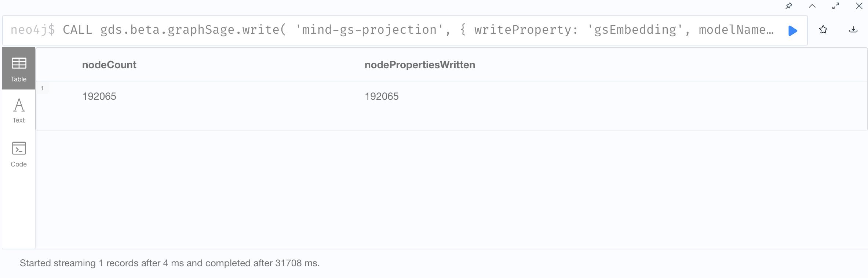Switch to the Text view
Viewport: 868px width, 278px height.
coord(19,110)
